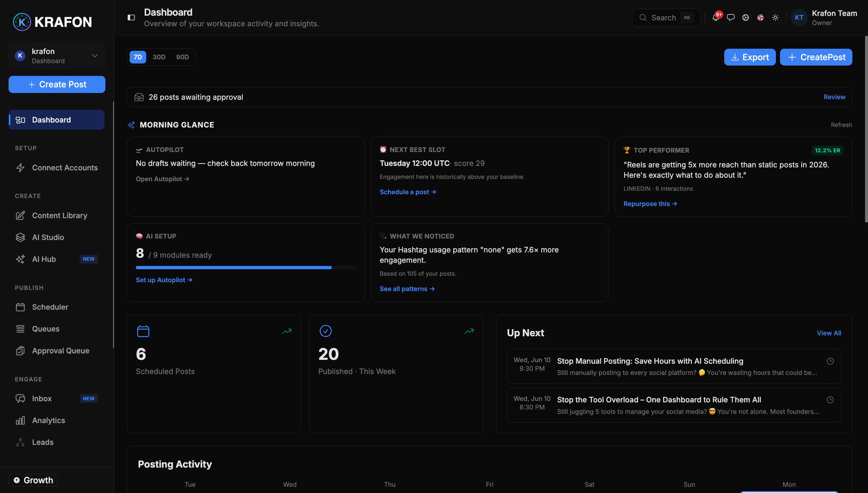The width and height of the screenshot is (868, 493).
Task: Click the NEW badge next to Inbox
Action: [89, 399]
